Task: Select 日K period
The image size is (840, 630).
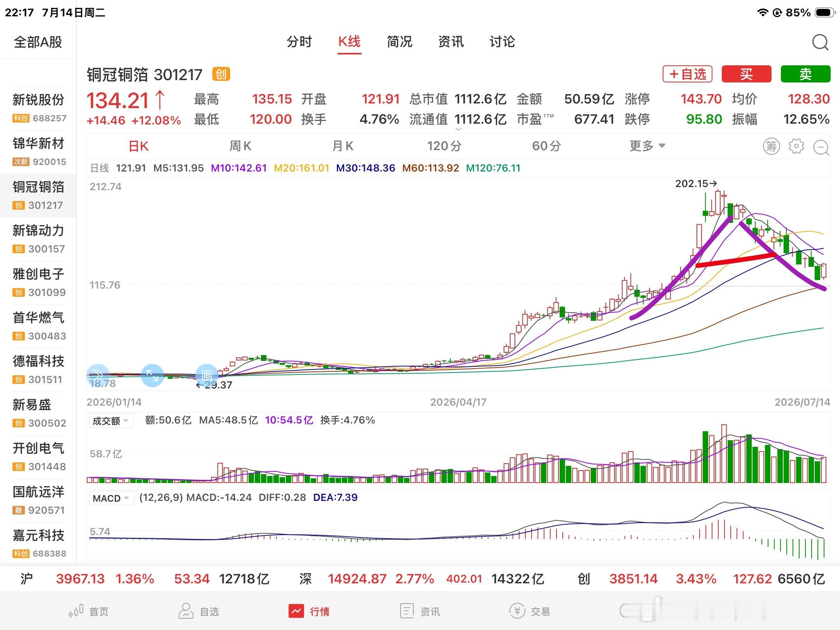Action: (138, 146)
